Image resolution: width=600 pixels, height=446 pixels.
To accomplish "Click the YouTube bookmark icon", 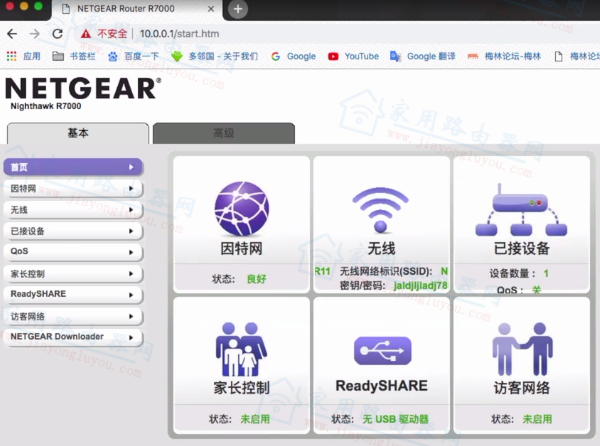I will pyautogui.click(x=334, y=56).
